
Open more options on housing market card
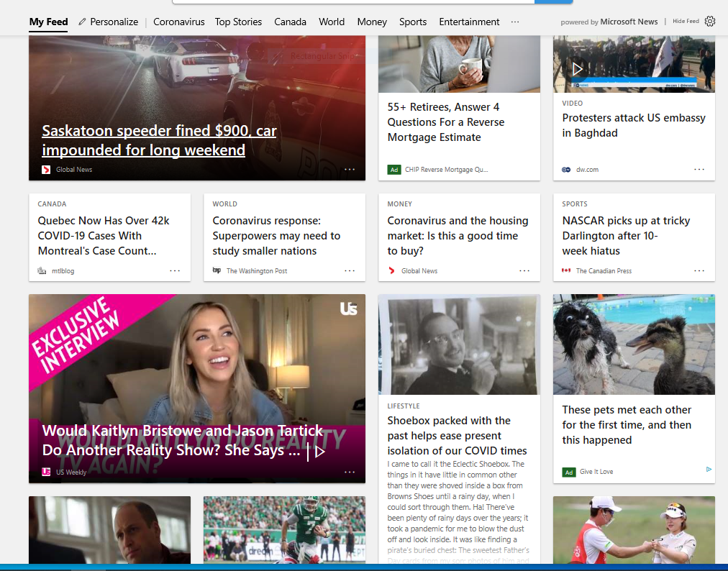click(524, 270)
